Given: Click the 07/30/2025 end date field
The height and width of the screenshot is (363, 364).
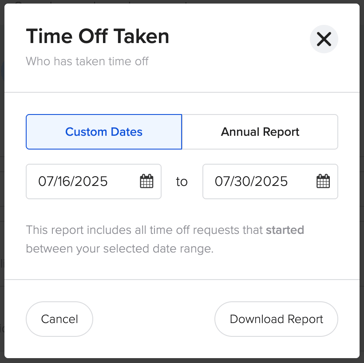Looking at the screenshot, I should pyautogui.click(x=270, y=181).
